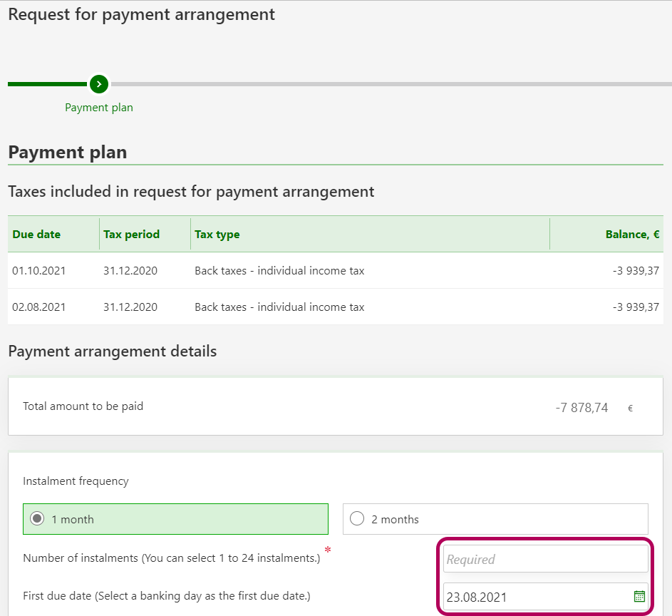Select the 2 months instalment frequency
This screenshot has width=672, height=616.
(x=358, y=519)
